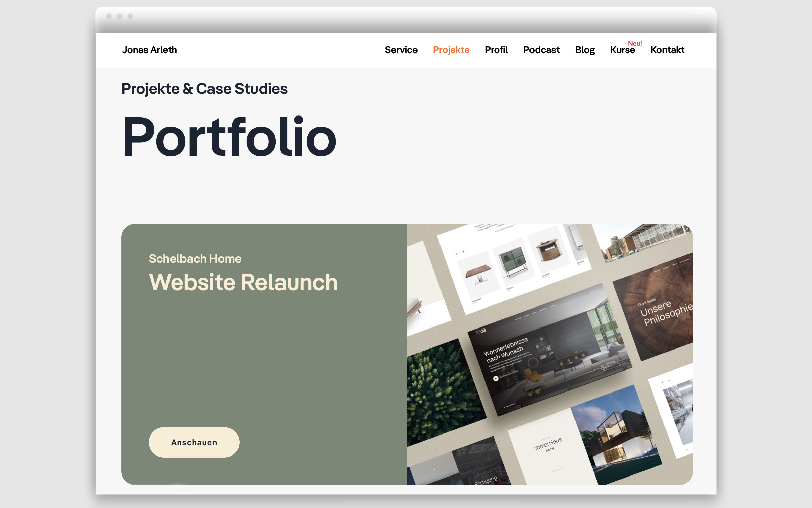Click the Jonas Arleth logo/brand icon
This screenshot has width=812, height=508.
[x=150, y=49]
